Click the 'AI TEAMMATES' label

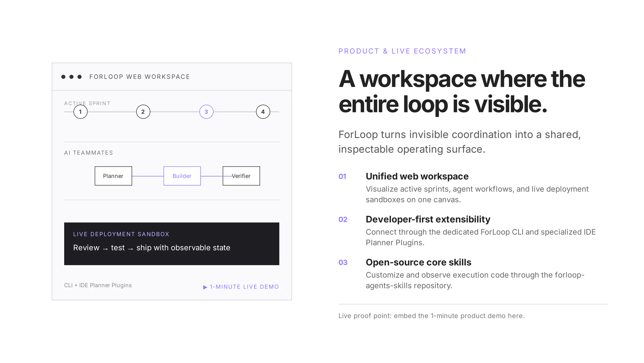coord(89,153)
